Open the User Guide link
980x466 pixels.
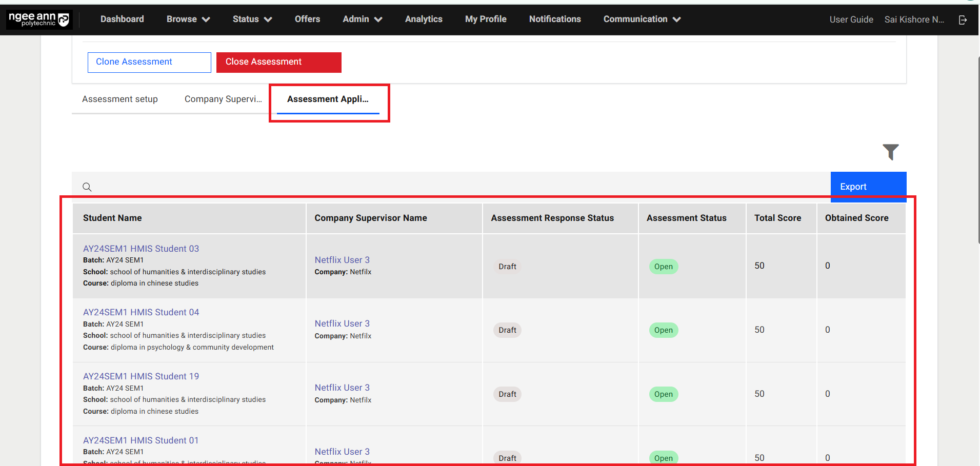pyautogui.click(x=851, y=19)
